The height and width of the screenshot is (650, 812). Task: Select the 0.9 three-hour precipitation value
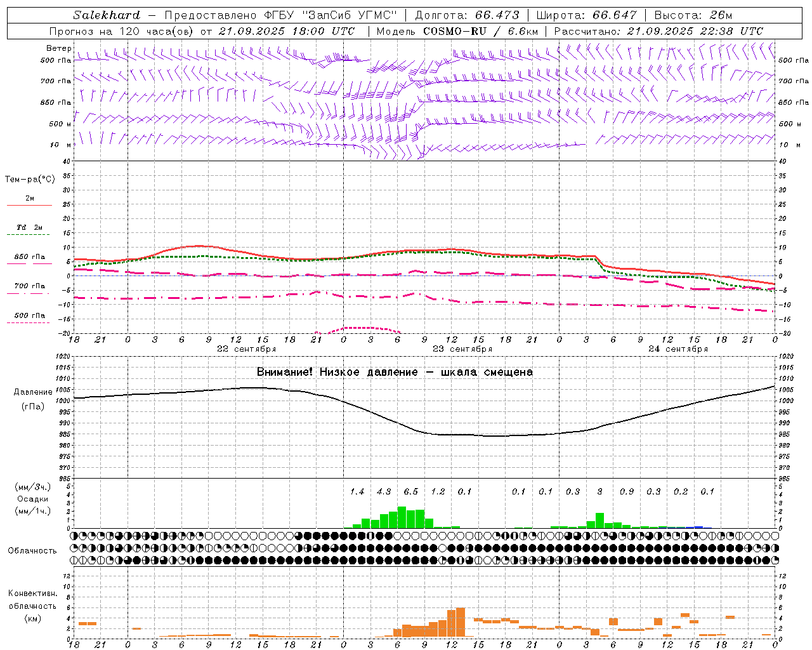(627, 491)
